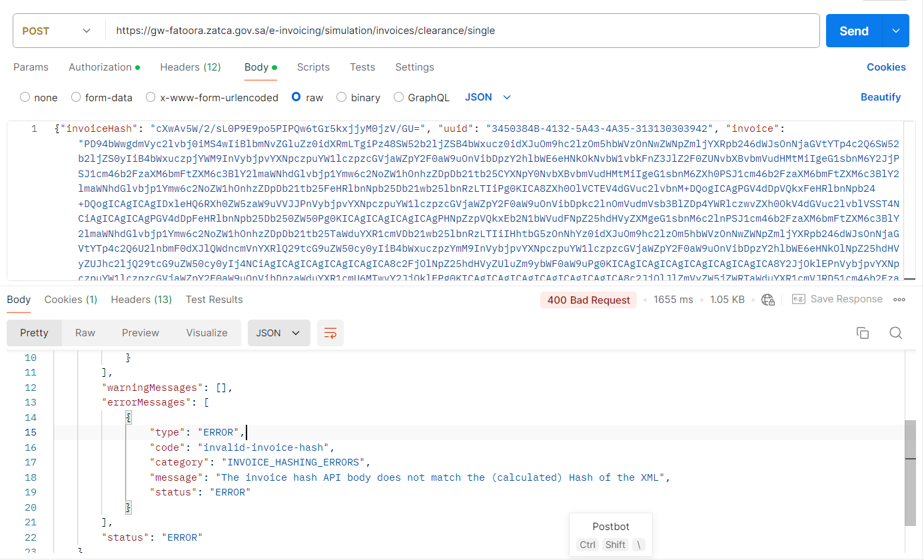Select the none body type

pos(25,97)
